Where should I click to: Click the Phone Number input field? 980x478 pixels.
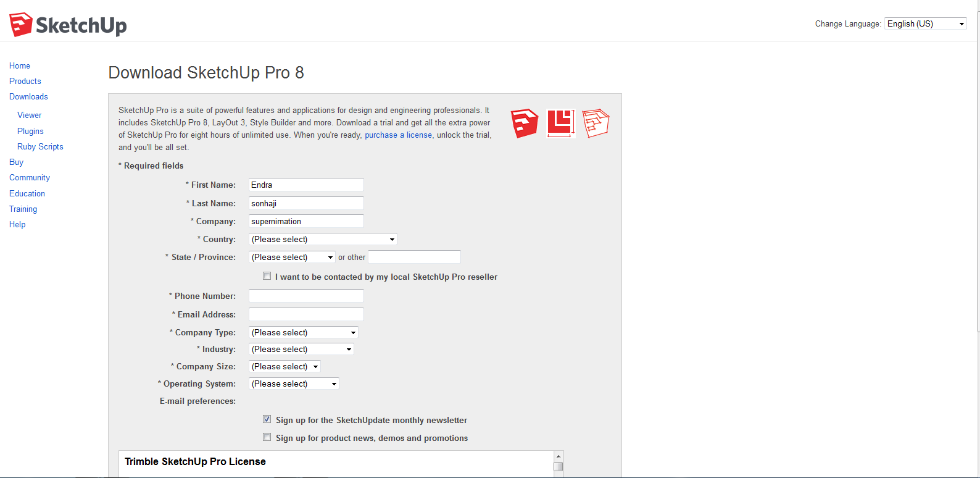pos(306,296)
